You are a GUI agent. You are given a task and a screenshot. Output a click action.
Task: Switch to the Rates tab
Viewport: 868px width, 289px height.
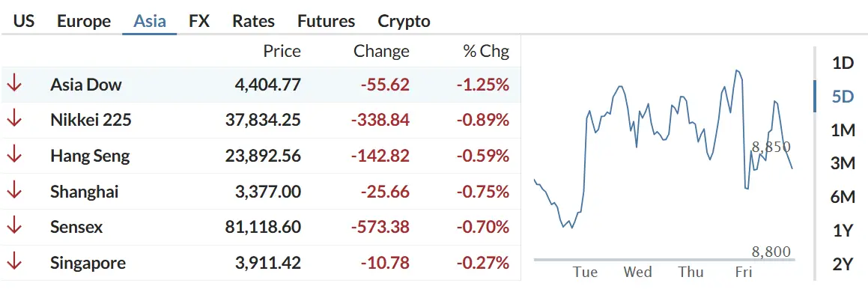(254, 21)
